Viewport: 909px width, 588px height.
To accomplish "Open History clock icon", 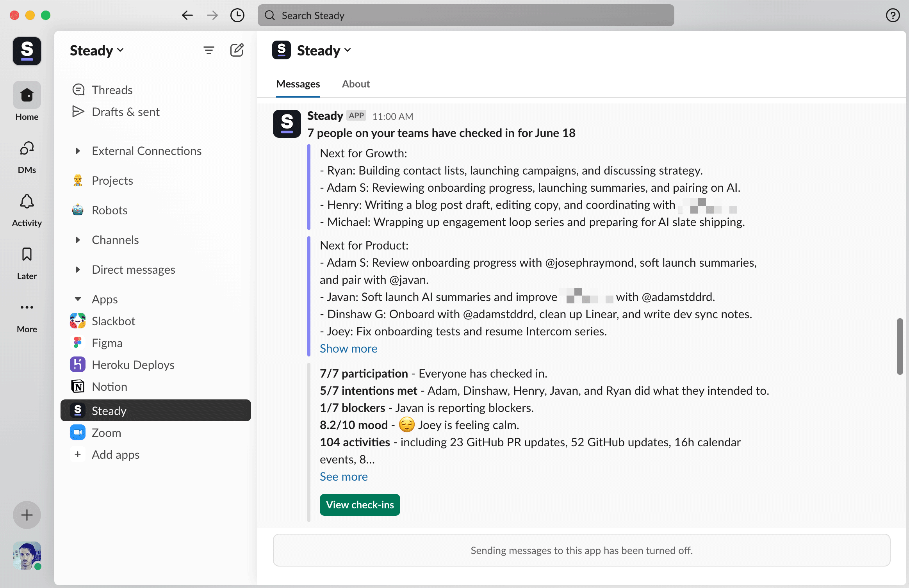I will tap(237, 15).
